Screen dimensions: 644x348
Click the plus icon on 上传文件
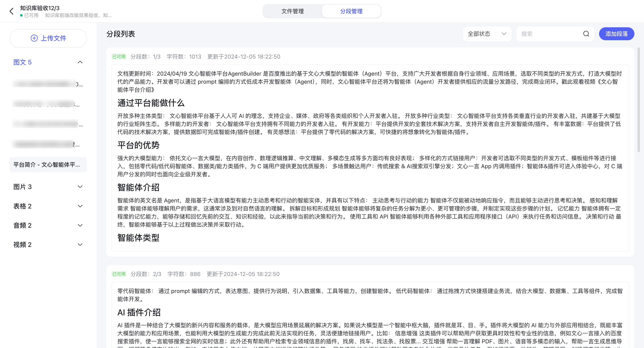34,38
